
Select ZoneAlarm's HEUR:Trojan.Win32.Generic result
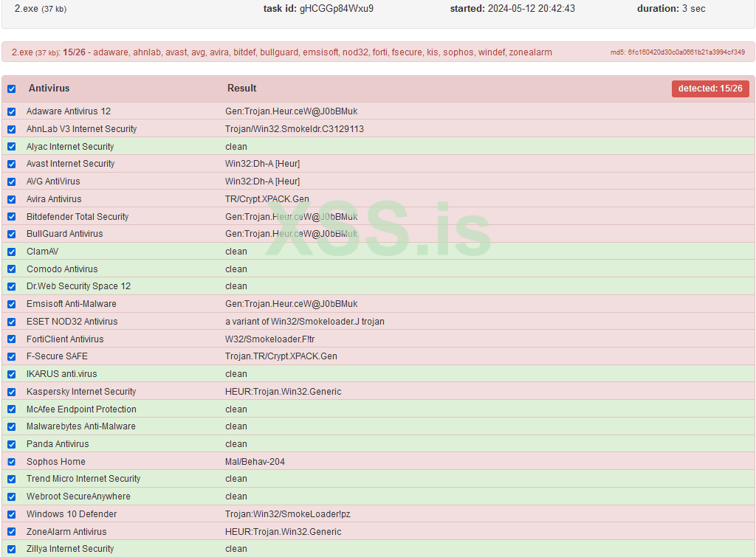(x=283, y=532)
